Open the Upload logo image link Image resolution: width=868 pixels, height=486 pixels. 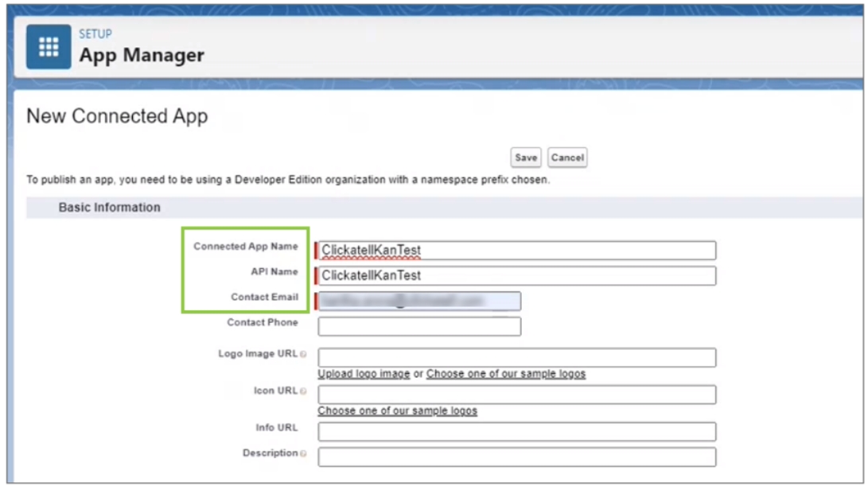[364, 374]
